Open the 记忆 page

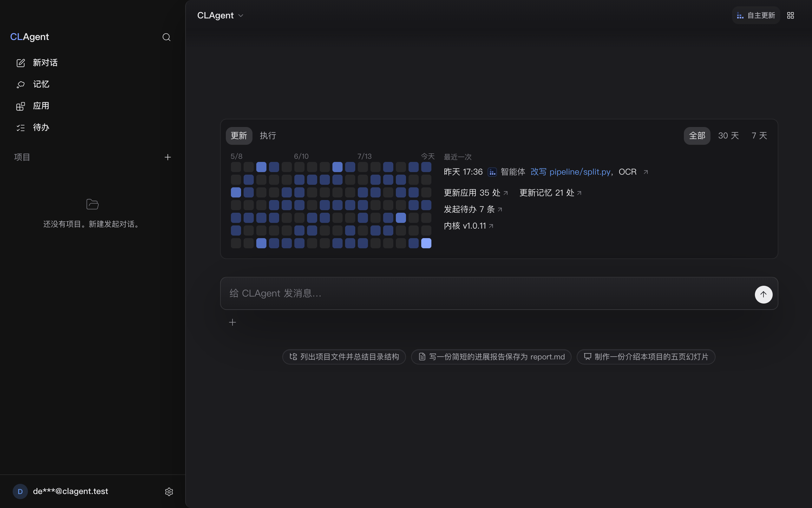click(92, 84)
